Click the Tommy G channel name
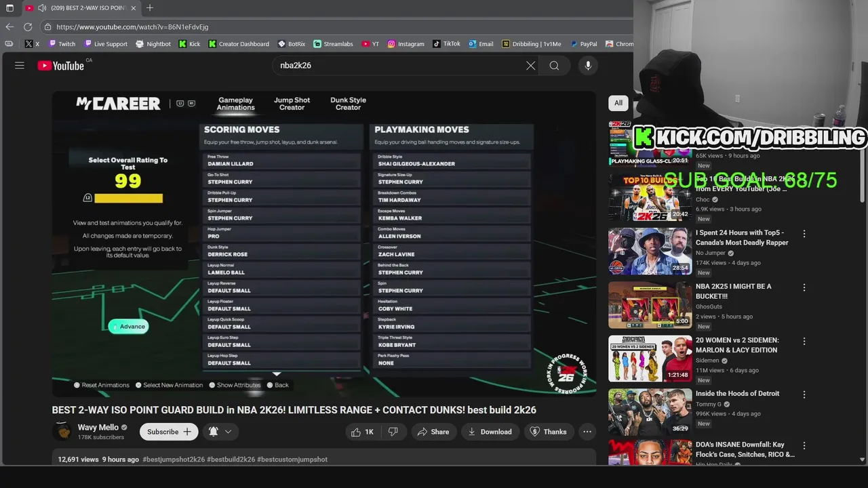 (710, 405)
